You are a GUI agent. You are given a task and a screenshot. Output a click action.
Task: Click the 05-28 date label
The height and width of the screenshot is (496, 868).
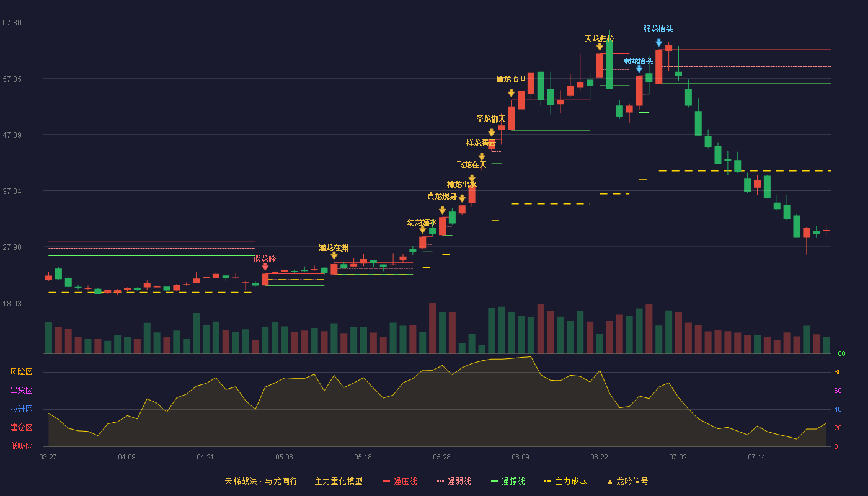[442, 457]
